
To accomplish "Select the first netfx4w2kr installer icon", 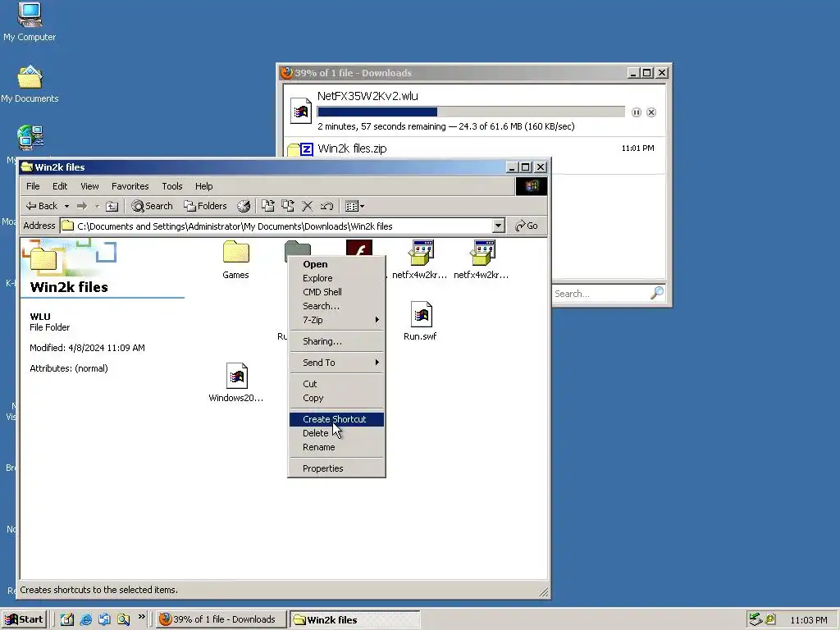I will coord(421,253).
